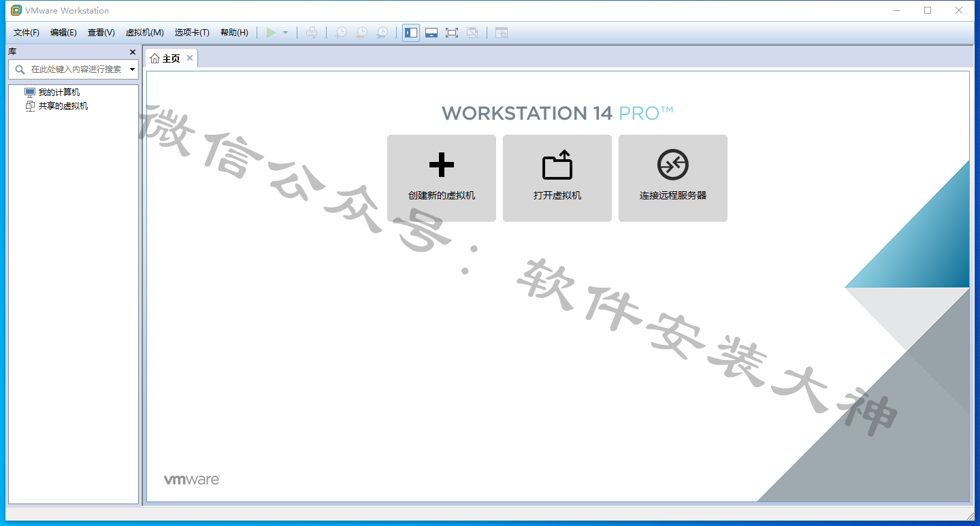
Task: Open the power options dropdown arrow
Action: click(286, 33)
